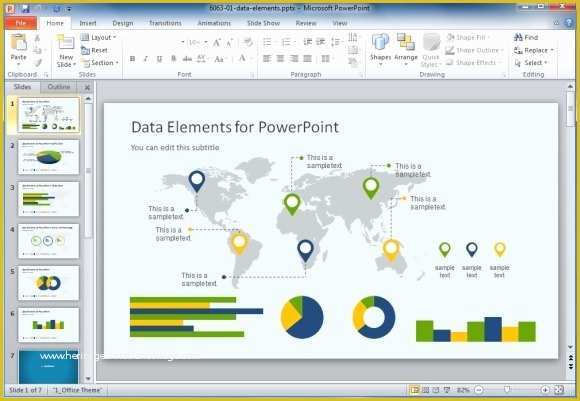The width and height of the screenshot is (580, 401).
Task: Toggle Italic formatting
Action: [x=145, y=59]
